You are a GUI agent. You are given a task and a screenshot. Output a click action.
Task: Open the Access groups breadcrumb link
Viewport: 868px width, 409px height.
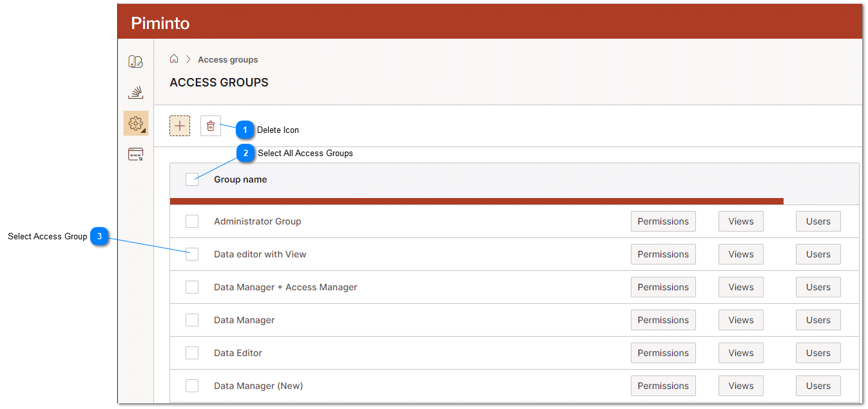pos(227,59)
